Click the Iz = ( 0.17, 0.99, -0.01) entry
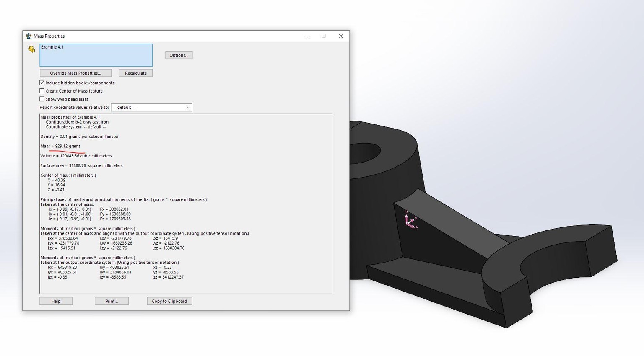644x356 pixels. click(x=70, y=219)
